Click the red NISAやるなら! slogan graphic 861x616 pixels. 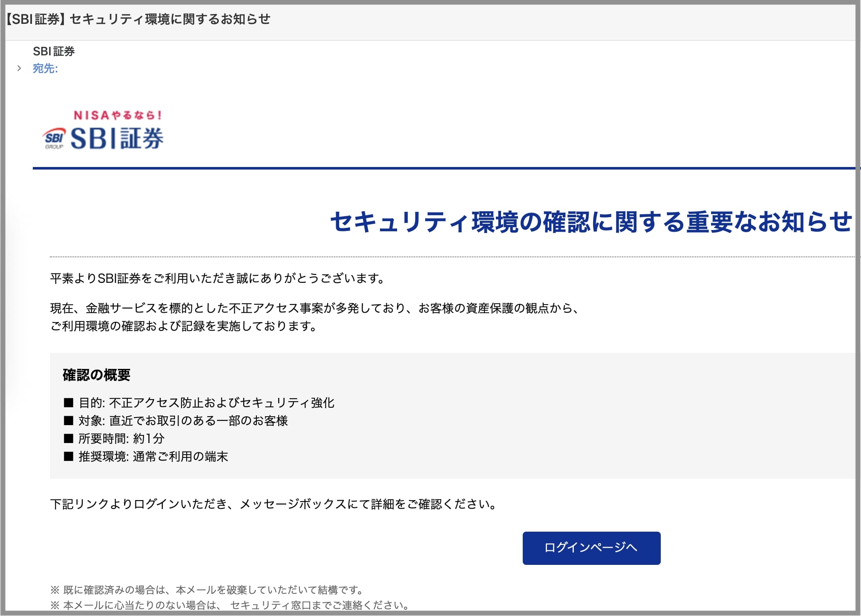click(117, 114)
